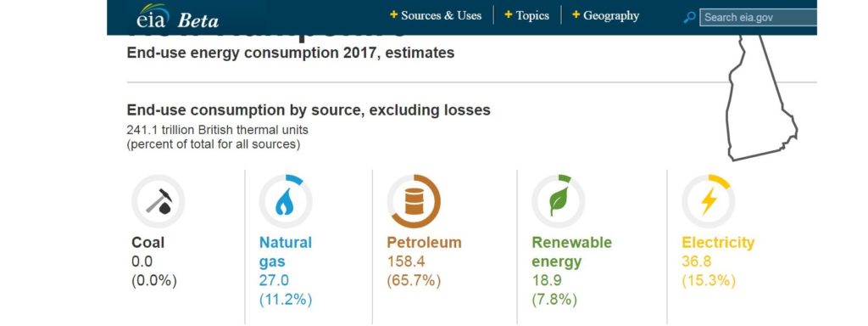Click the Petroleum 65.7% percentage text

(414, 280)
